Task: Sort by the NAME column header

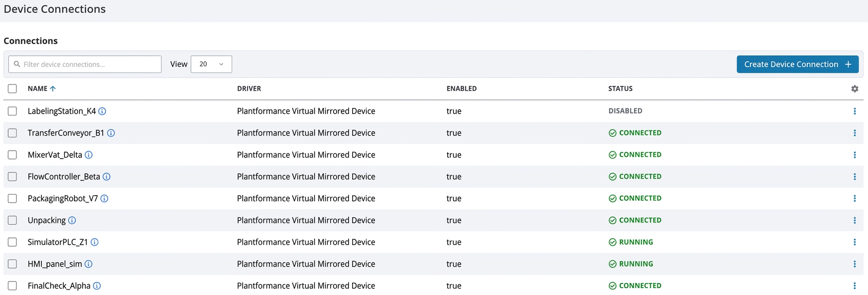Action: tap(42, 89)
